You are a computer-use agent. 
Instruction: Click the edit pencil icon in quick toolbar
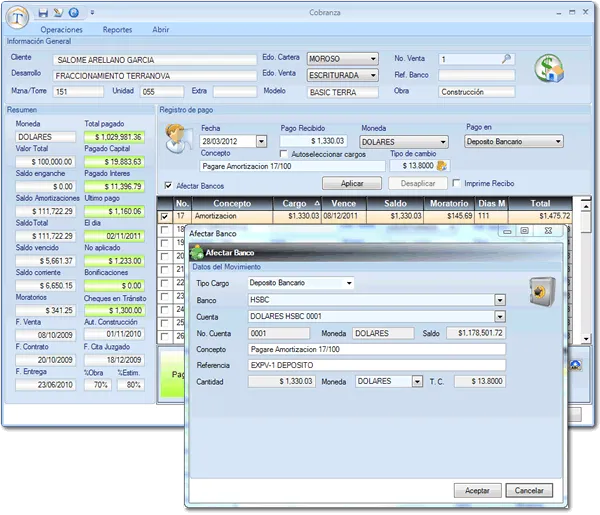(x=58, y=13)
